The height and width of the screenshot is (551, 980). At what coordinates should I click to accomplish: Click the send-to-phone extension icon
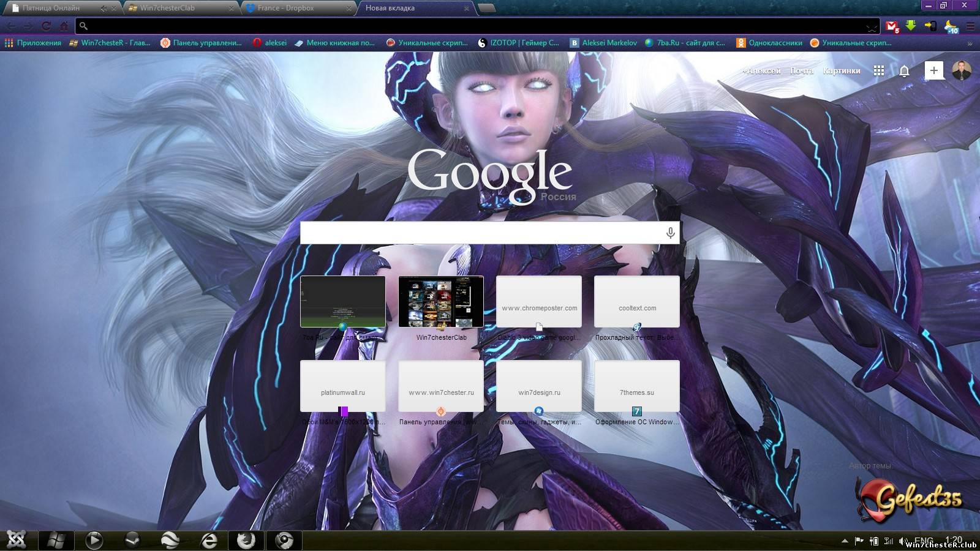point(930,26)
